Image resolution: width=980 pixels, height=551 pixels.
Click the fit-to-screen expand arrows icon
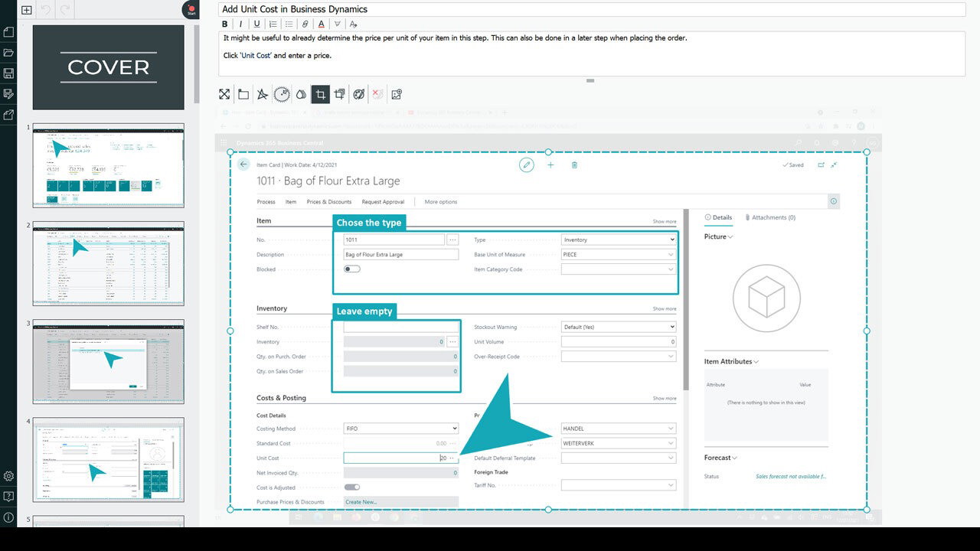click(x=224, y=94)
